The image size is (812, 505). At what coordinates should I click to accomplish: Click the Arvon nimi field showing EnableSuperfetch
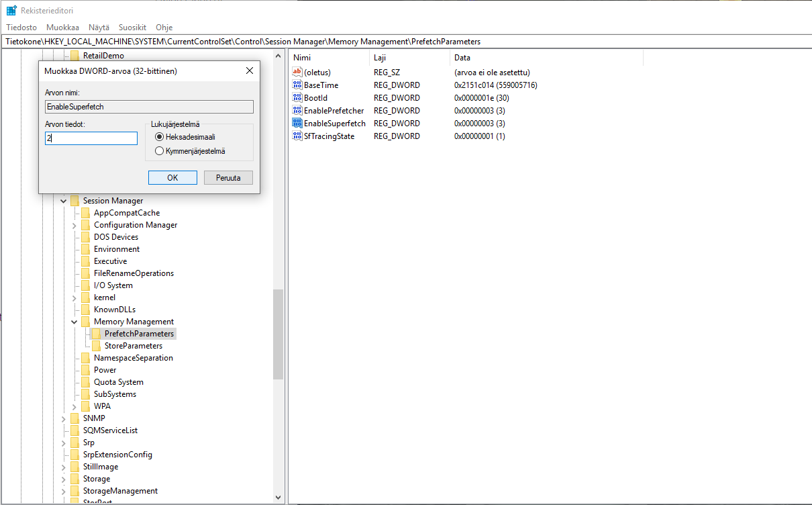pyautogui.click(x=149, y=107)
